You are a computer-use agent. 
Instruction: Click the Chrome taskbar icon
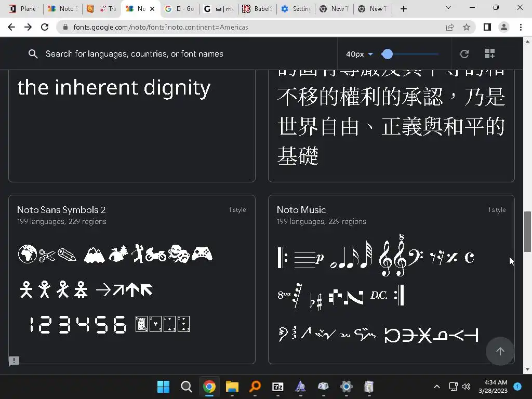click(x=209, y=387)
